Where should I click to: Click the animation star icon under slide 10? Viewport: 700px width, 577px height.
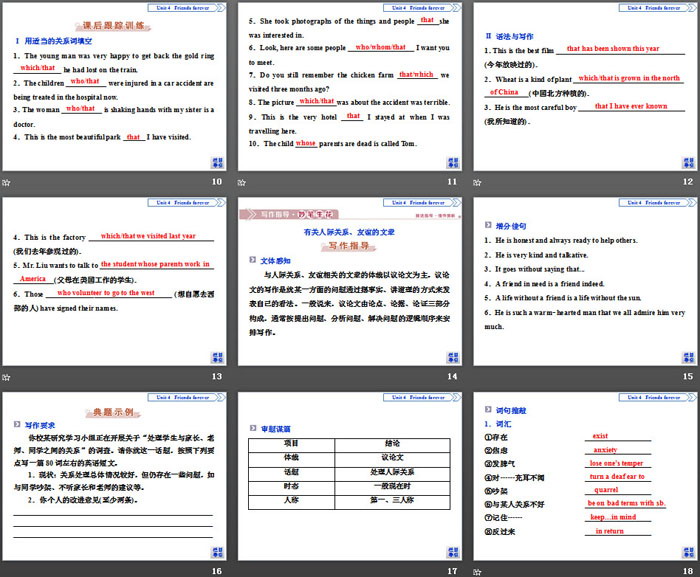pyautogui.click(x=6, y=182)
